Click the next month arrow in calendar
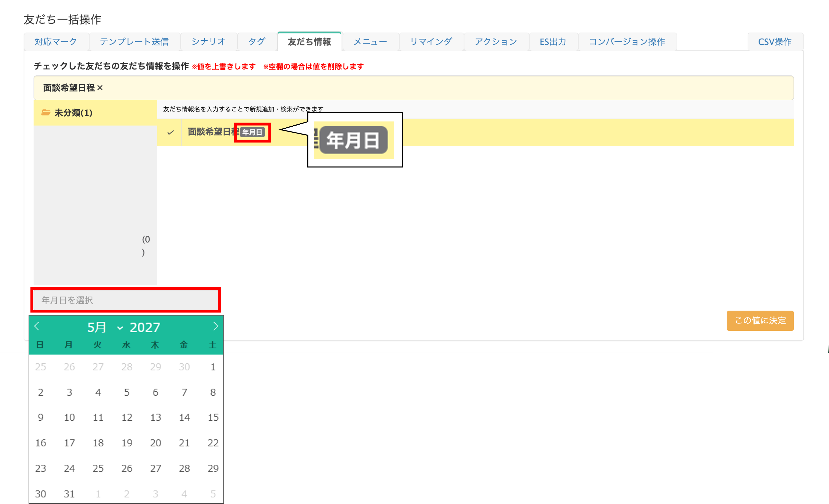The image size is (829, 504). pyautogui.click(x=216, y=326)
